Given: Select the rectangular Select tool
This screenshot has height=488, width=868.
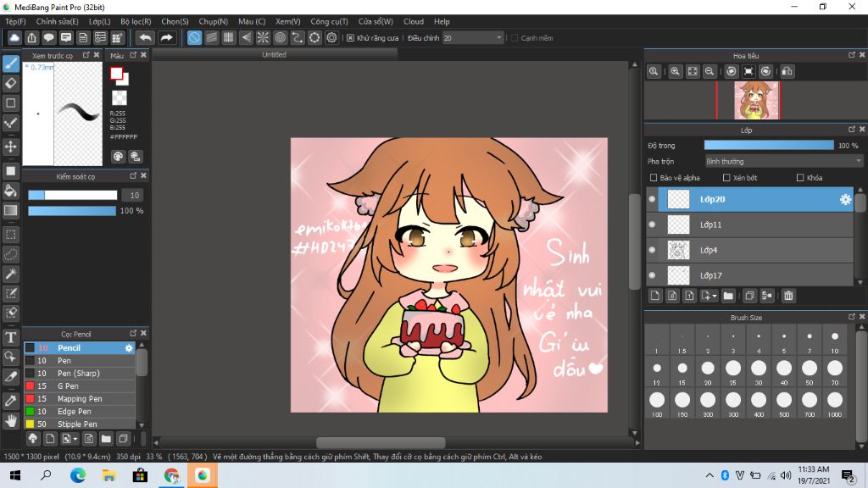Looking at the screenshot, I should pyautogui.click(x=10, y=235).
